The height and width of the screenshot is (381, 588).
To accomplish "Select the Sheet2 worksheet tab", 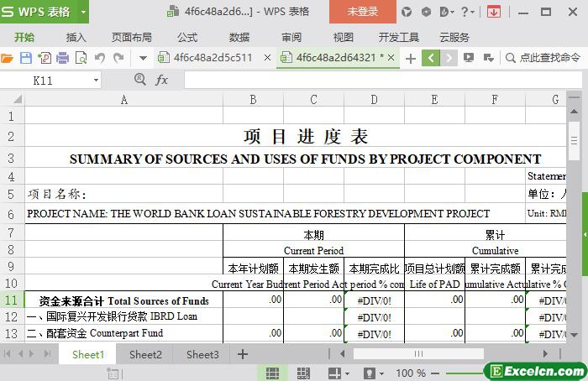I will click(145, 354).
